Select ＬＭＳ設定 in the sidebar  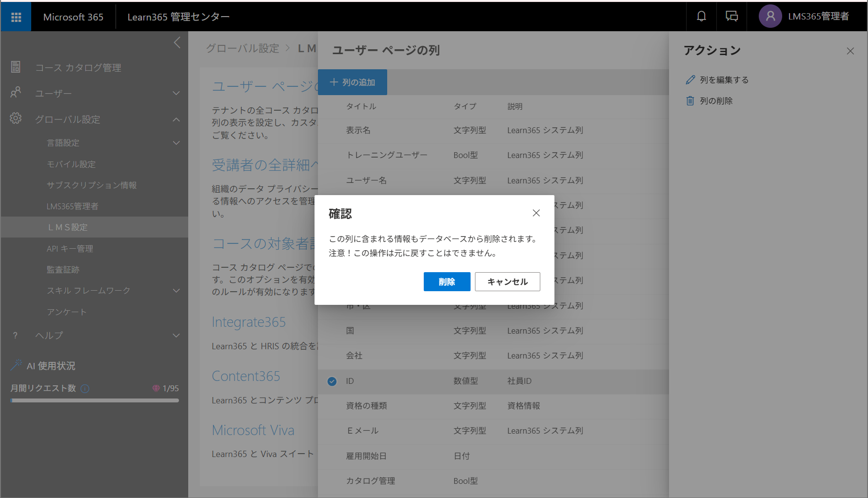[95, 227]
